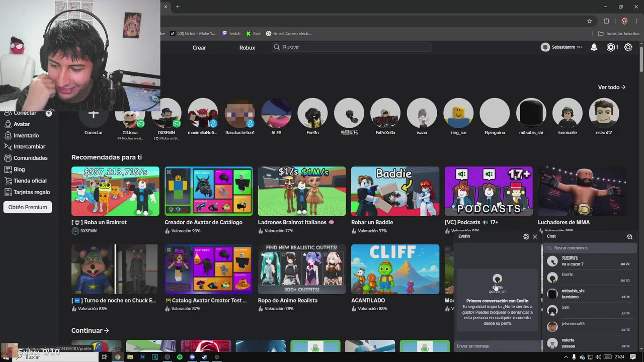Click the Obtén Premium button
The height and width of the screenshot is (362, 644).
(x=28, y=207)
